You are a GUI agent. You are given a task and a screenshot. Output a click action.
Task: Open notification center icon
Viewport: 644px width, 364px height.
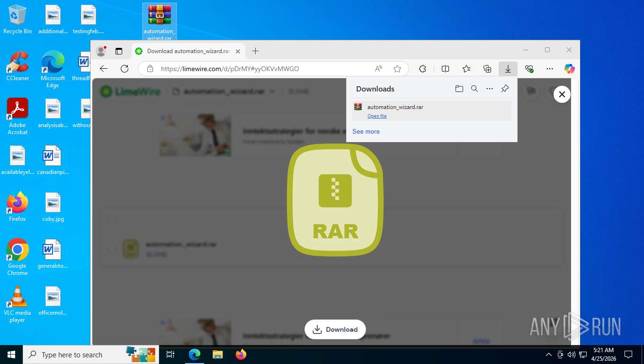628,355
